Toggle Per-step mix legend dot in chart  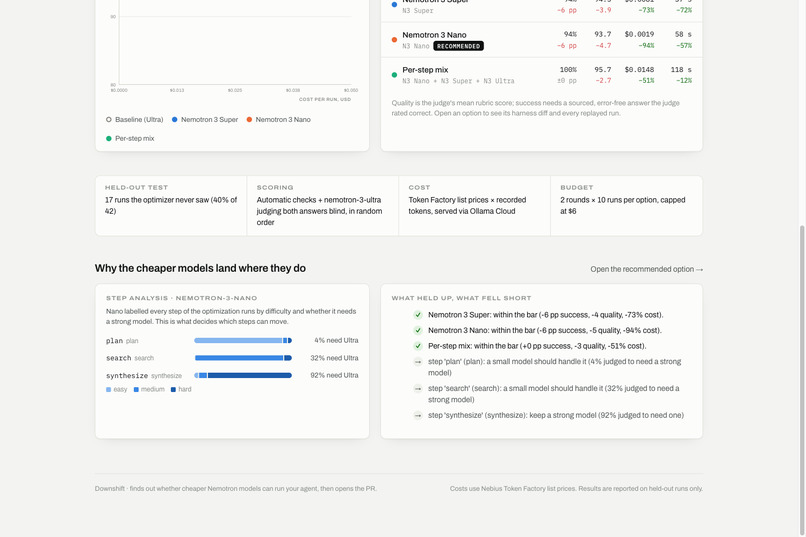pyautogui.click(x=108, y=138)
